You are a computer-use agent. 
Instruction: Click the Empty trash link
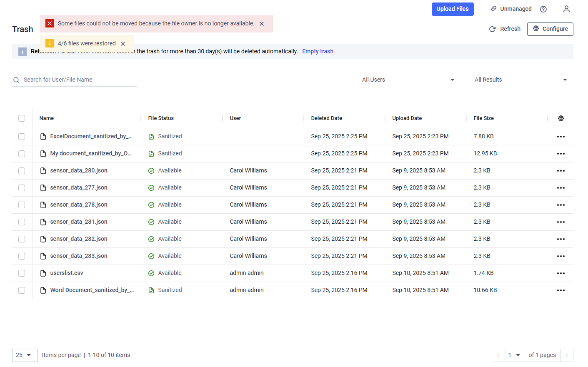(318, 51)
